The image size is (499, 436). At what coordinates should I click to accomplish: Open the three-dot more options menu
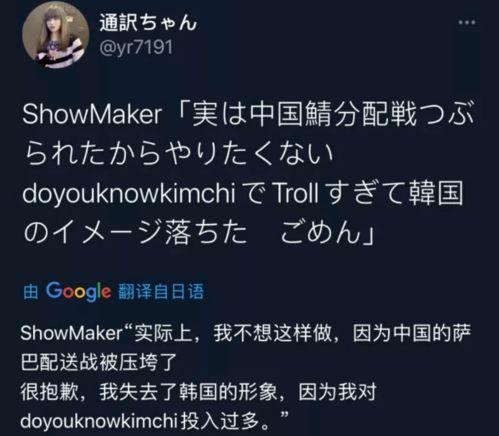467,23
